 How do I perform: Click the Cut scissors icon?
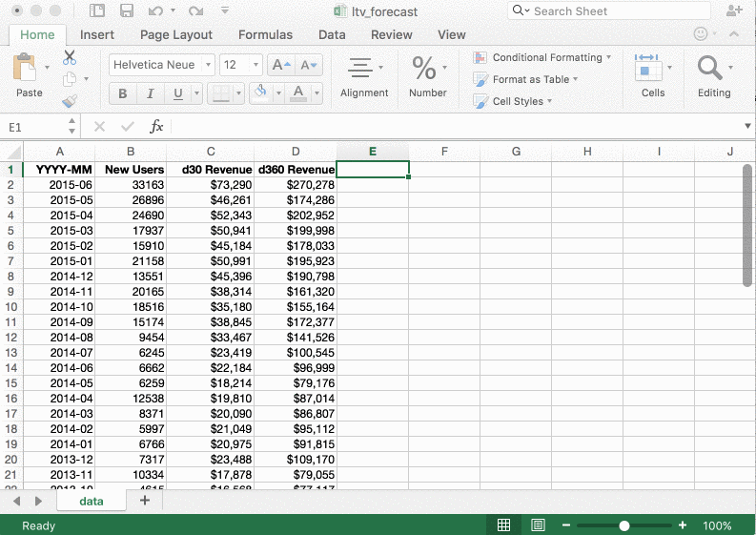pos(70,57)
